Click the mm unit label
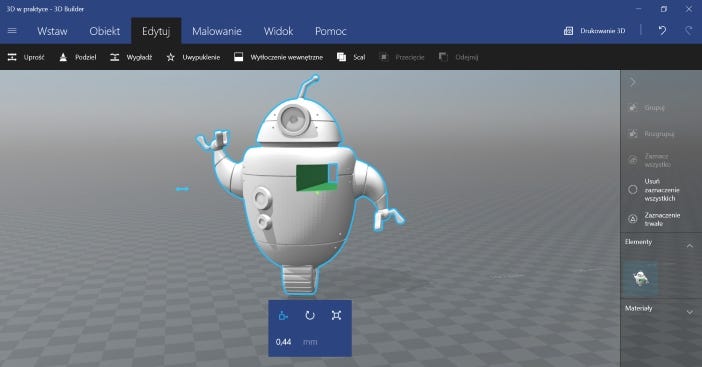This screenshot has width=702, height=367. (x=310, y=342)
